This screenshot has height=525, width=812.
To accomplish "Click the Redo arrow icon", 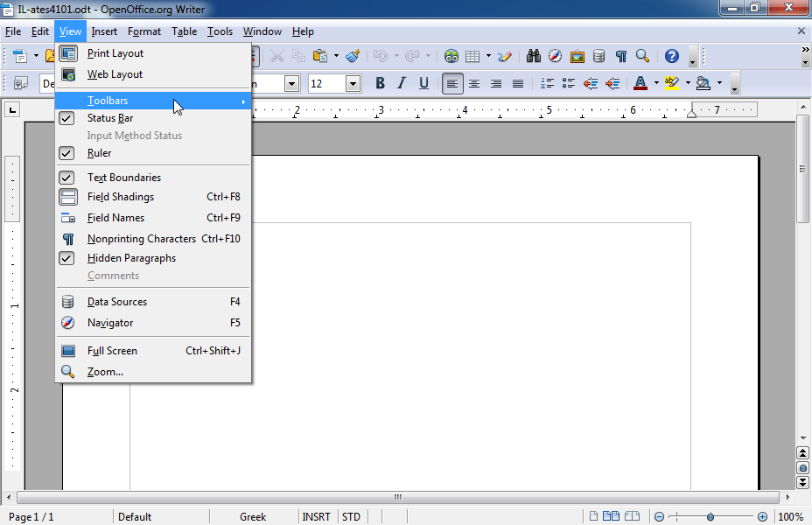I will (412, 56).
